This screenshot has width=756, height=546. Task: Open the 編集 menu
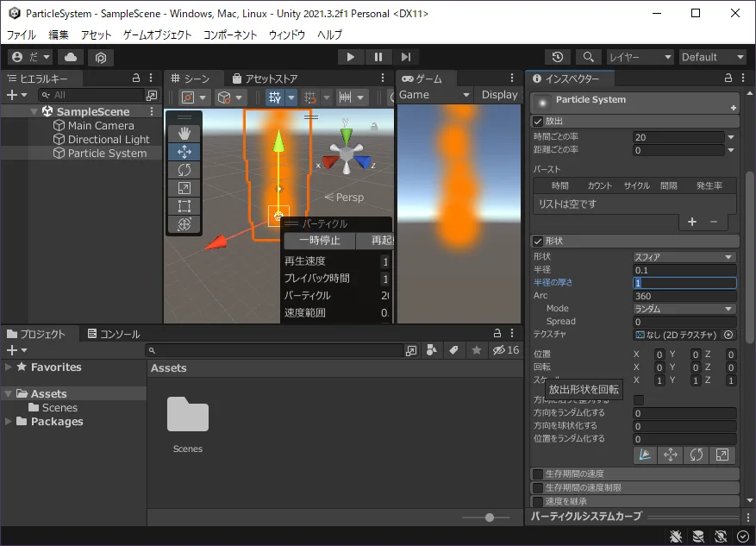(x=59, y=35)
